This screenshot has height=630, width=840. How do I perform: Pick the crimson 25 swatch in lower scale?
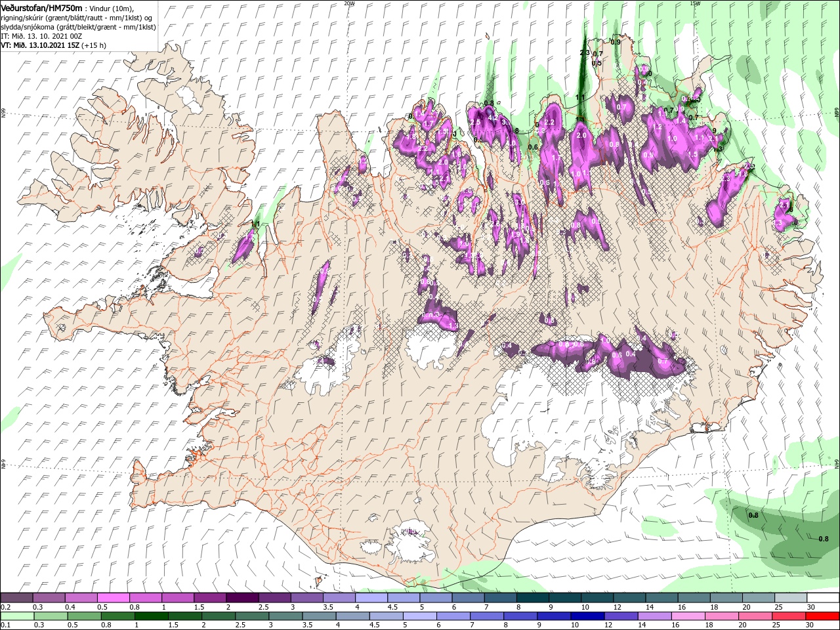pyautogui.click(x=789, y=616)
